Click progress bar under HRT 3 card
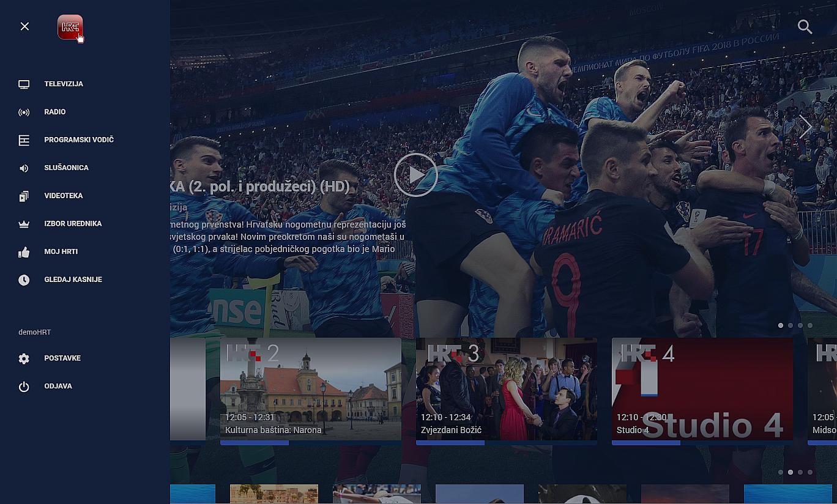The height and width of the screenshot is (504, 837). point(507,443)
